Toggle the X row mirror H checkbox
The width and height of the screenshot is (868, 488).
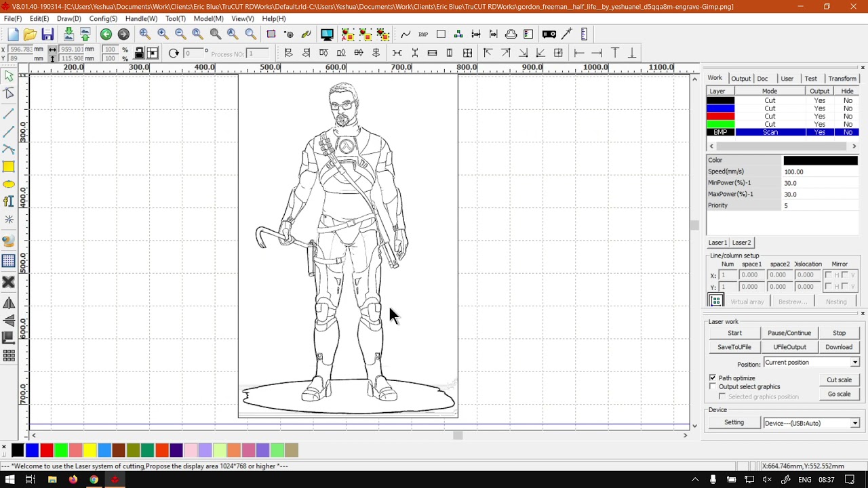pos(828,275)
